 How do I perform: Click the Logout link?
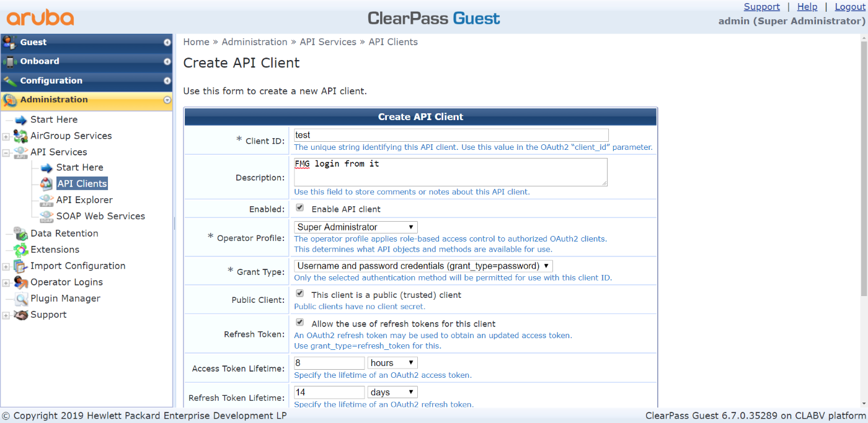[849, 7]
